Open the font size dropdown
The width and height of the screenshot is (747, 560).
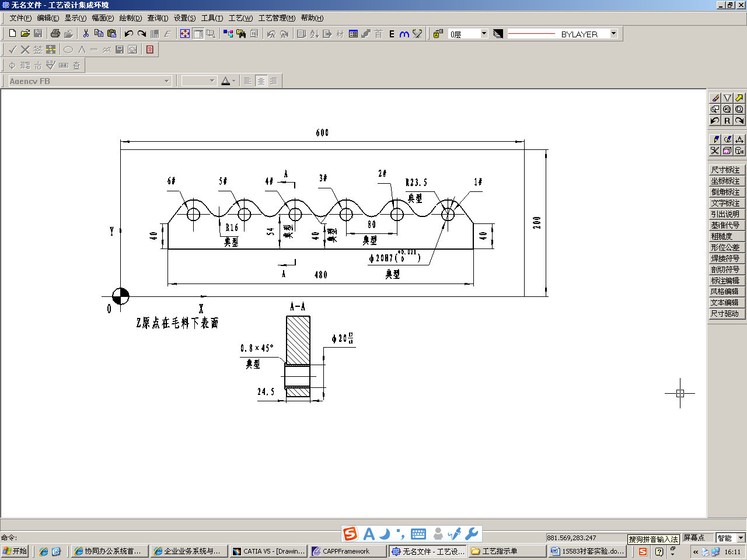(212, 81)
